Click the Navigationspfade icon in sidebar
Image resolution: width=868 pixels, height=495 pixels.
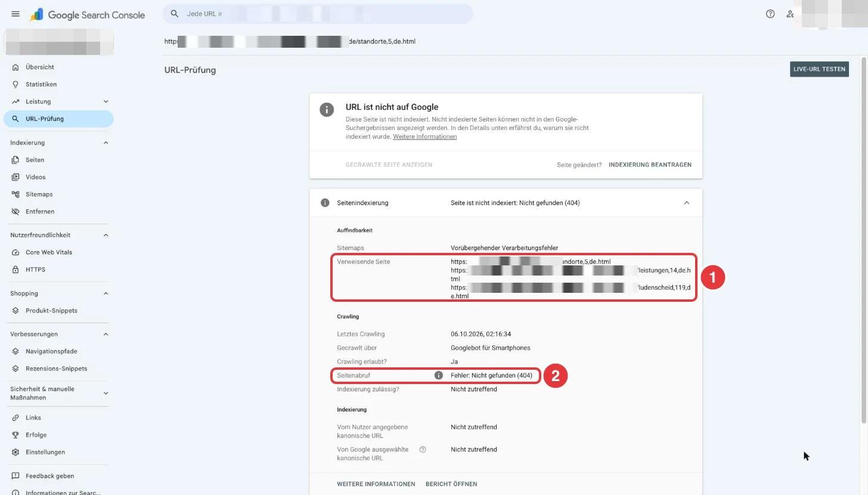(15, 351)
